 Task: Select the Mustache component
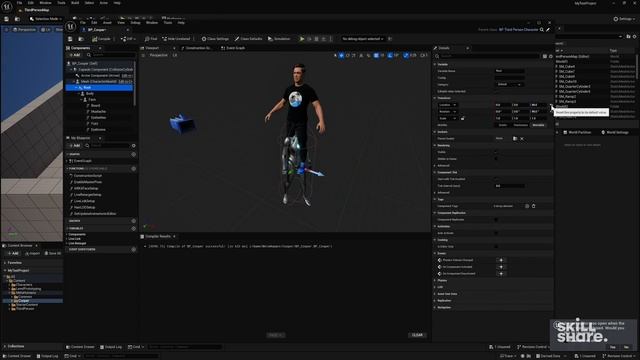tap(98, 111)
